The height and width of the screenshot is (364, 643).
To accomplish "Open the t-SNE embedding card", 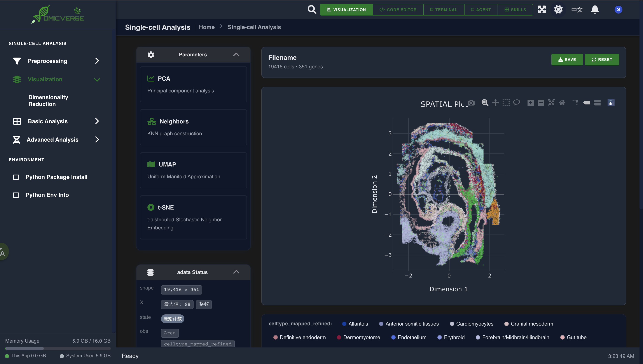I will (193, 217).
